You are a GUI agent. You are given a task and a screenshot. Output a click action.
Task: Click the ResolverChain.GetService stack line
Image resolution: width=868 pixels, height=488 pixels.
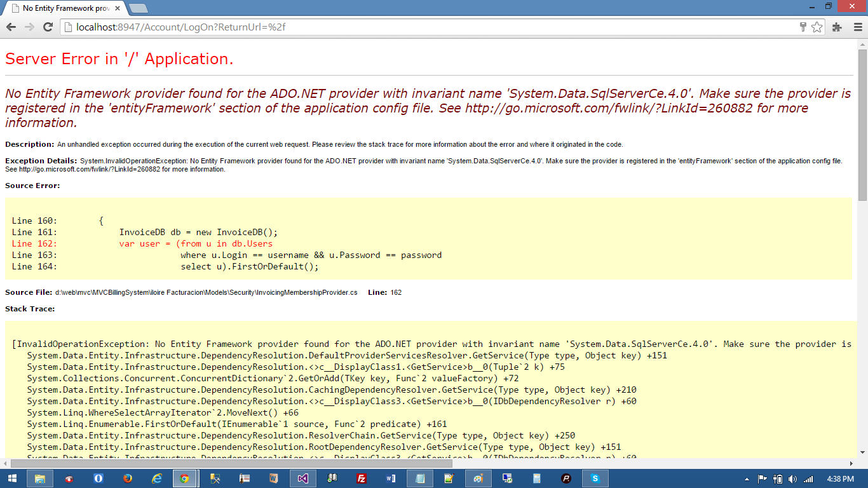(x=301, y=435)
